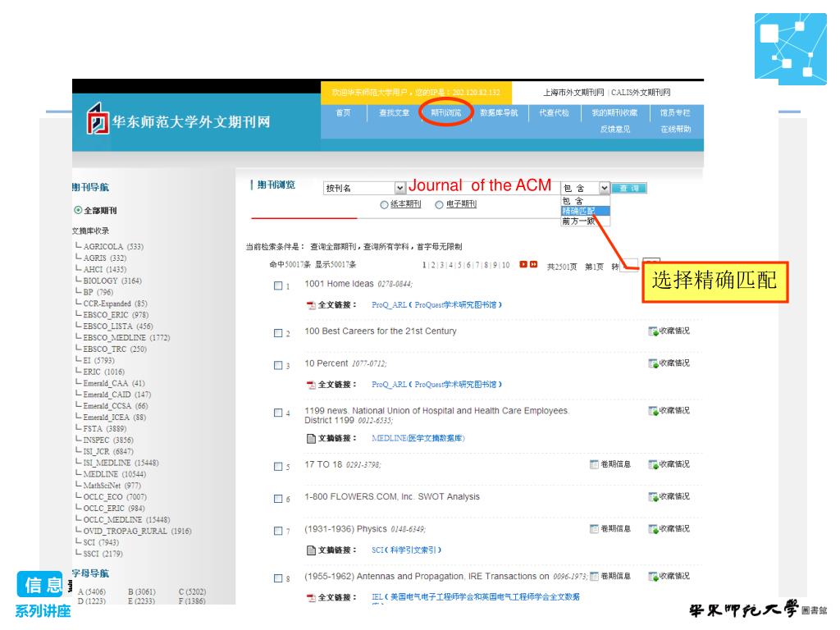Tick checkbox for 1199 news

click(x=278, y=413)
